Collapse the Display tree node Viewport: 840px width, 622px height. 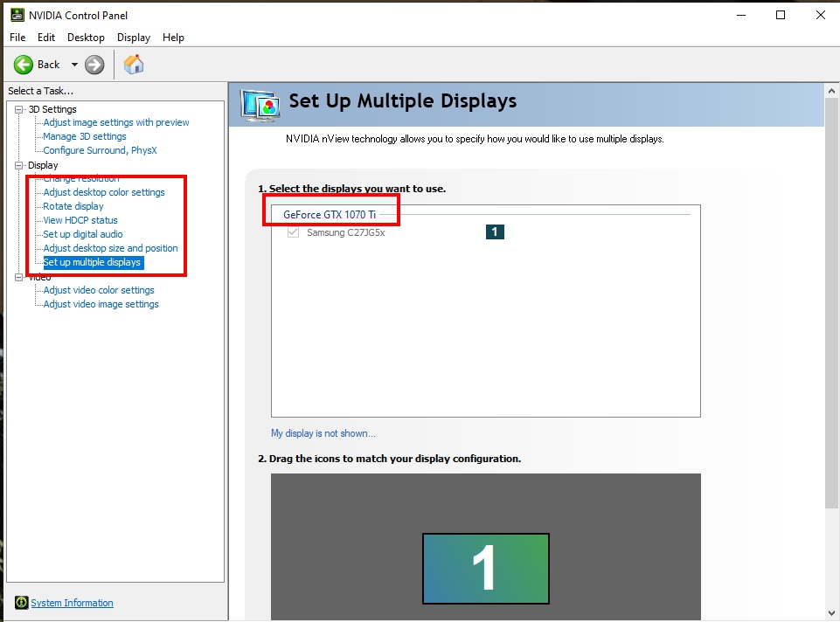point(18,165)
